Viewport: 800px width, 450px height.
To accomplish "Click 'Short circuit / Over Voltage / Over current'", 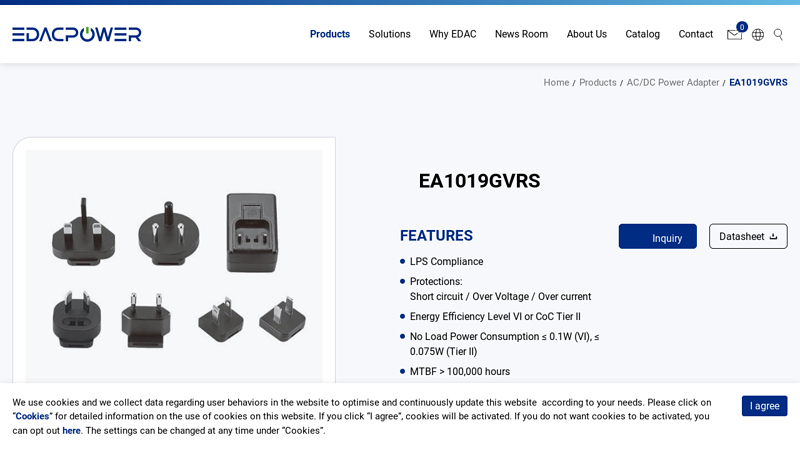I will point(500,297).
